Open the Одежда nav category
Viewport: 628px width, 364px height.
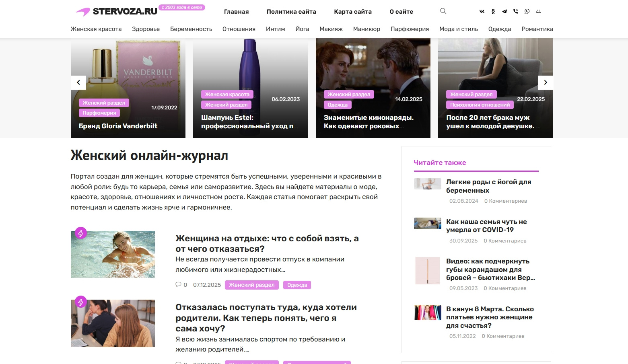tap(500, 29)
